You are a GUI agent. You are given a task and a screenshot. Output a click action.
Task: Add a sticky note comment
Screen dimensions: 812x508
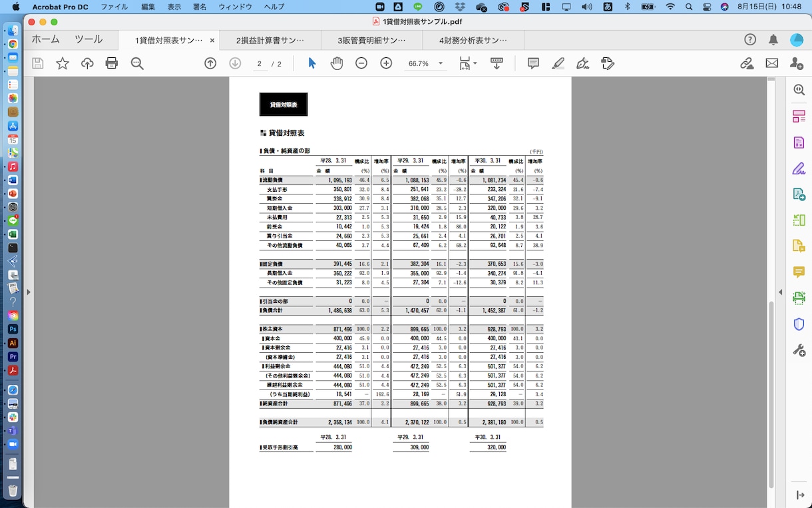tap(533, 63)
